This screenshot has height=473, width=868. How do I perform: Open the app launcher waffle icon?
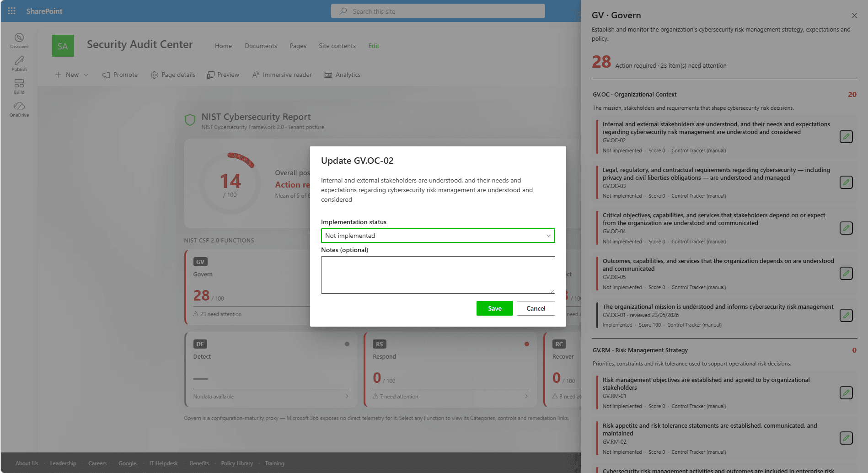coord(12,11)
